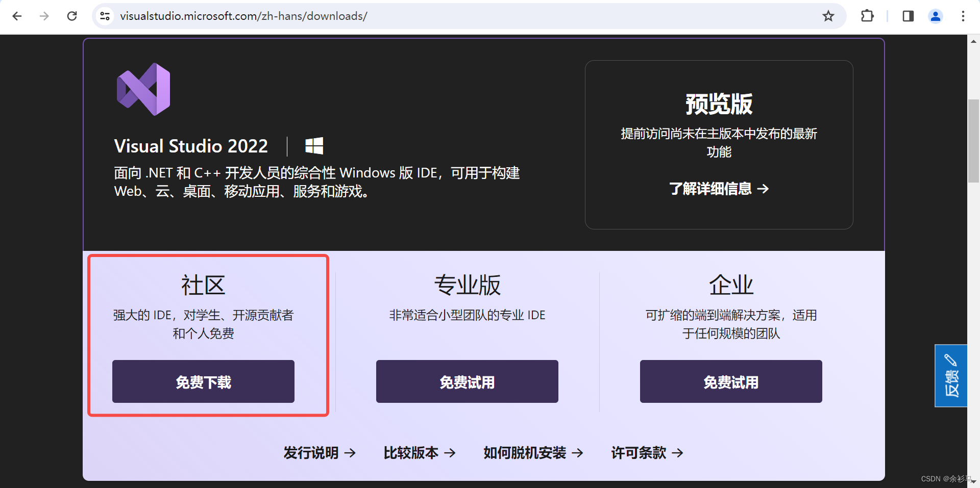This screenshot has width=980, height=488.
Task: Open the 许可条款 license terms link
Action: point(647,453)
